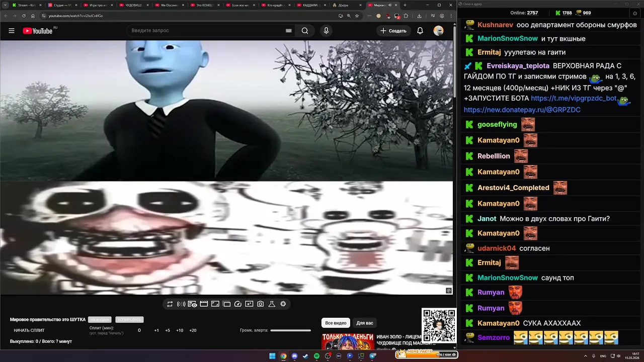
Task: Open YouTube notifications bell
Action: (420, 31)
